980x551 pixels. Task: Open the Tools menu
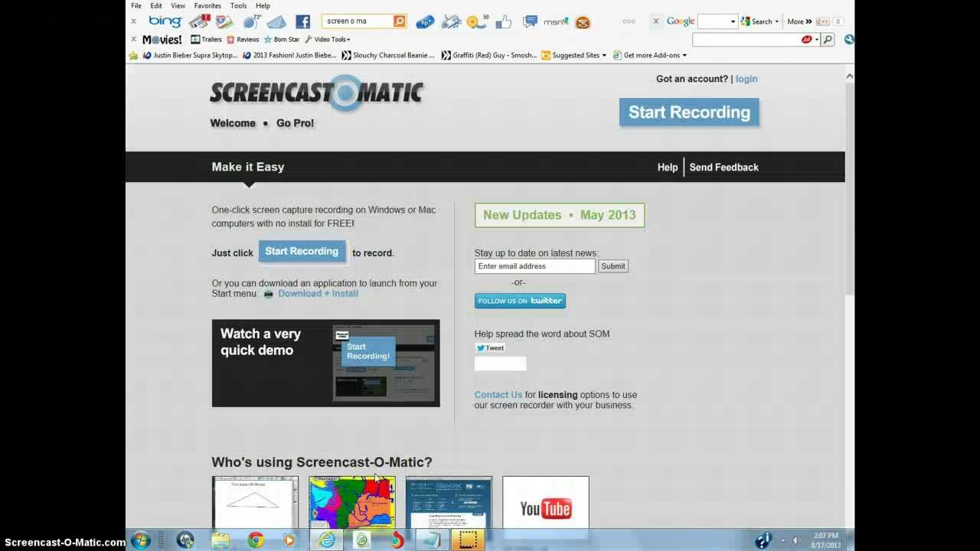(x=239, y=5)
